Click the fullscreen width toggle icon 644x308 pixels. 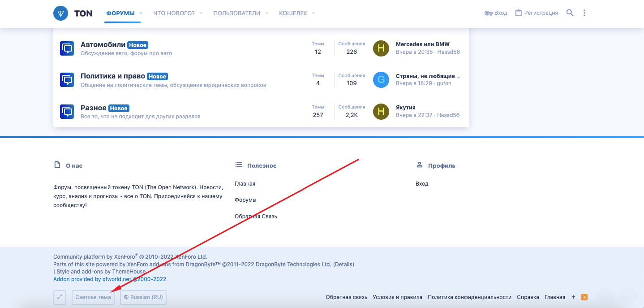(60, 297)
